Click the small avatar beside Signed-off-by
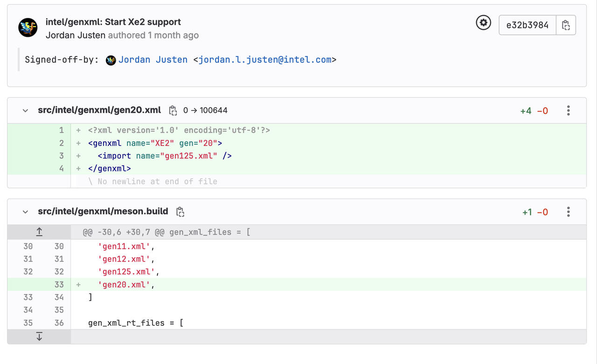 [111, 60]
